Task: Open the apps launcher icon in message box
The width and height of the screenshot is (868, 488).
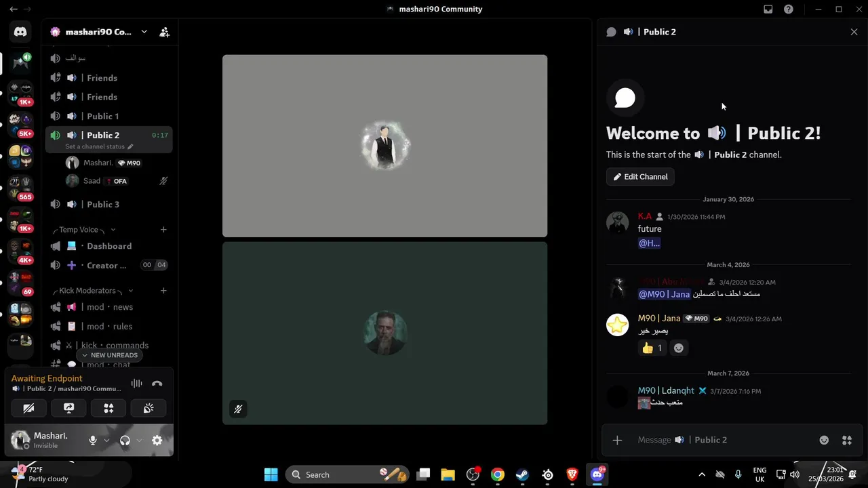Action: [847, 440]
